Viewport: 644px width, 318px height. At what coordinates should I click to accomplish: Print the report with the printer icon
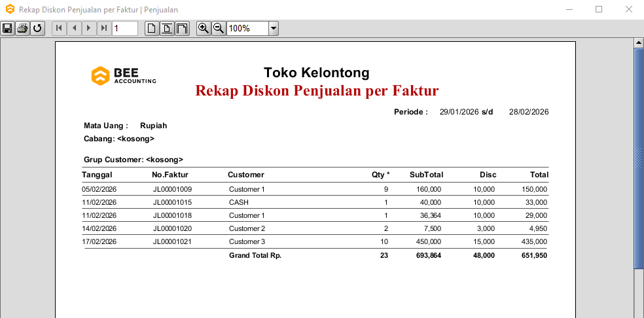pos(22,28)
